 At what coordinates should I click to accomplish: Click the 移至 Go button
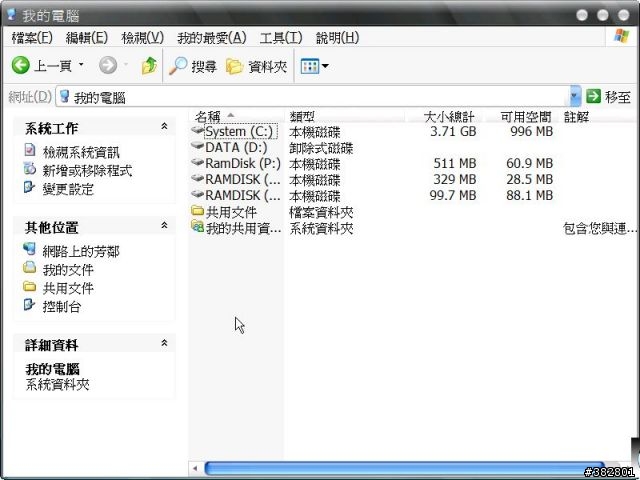pyautogui.click(x=608, y=97)
